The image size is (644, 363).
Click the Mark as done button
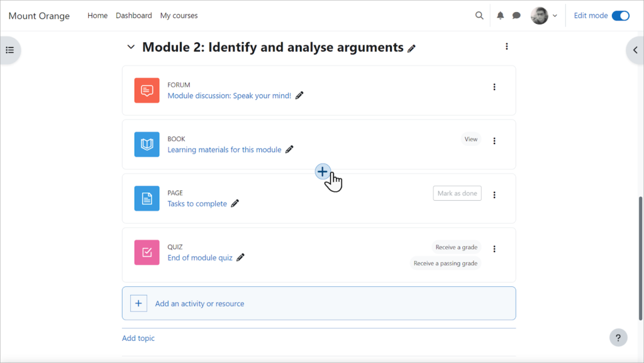pos(457,193)
